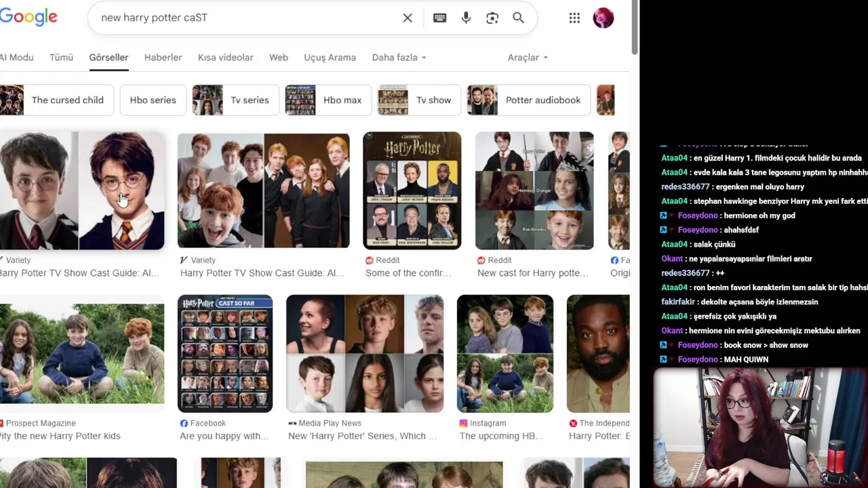The image size is (868, 488).
Task: Select the Hbo max filter chip
Action: tap(328, 100)
